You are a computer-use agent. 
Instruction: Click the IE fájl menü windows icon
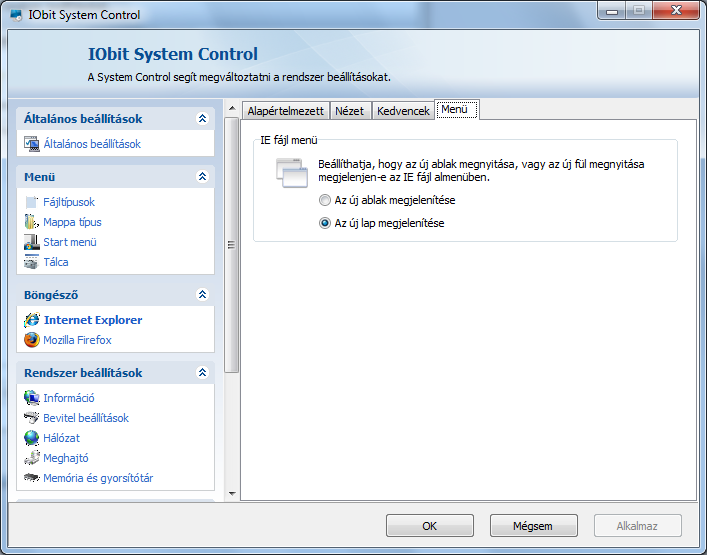[x=292, y=173]
